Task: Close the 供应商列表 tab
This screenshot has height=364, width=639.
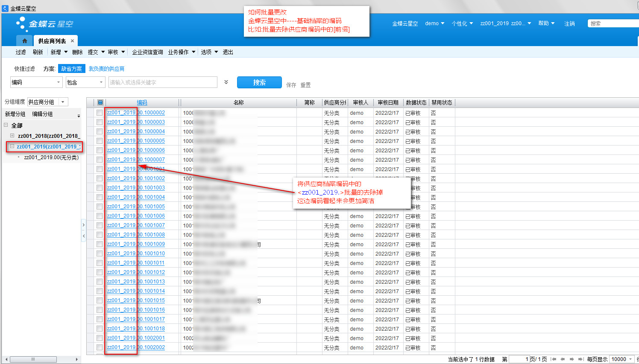Action: 72,41
